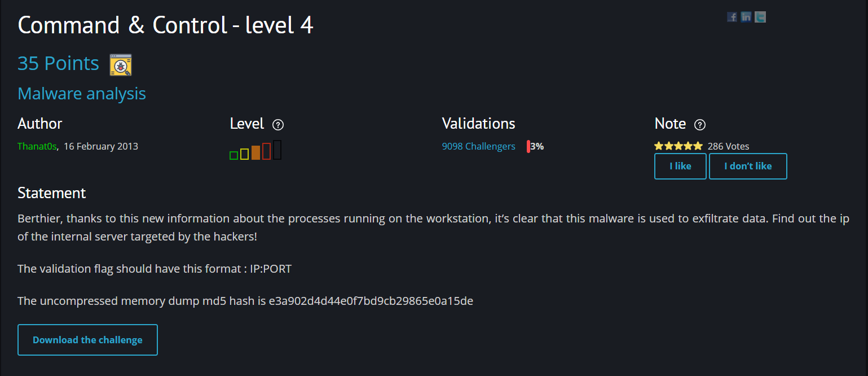
Task: Click the Statement section heading
Action: click(51, 193)
